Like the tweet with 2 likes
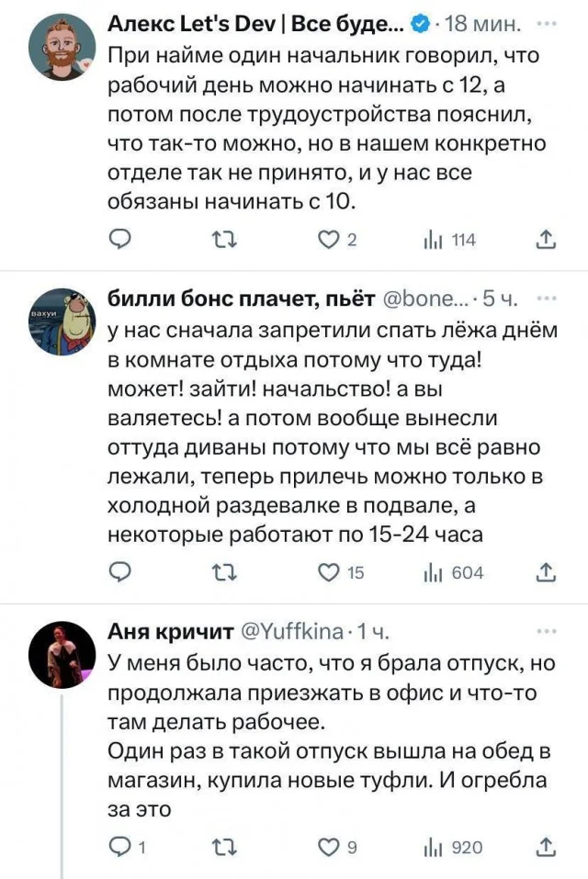This screenshot has height=879, width=588. point(328,240)
